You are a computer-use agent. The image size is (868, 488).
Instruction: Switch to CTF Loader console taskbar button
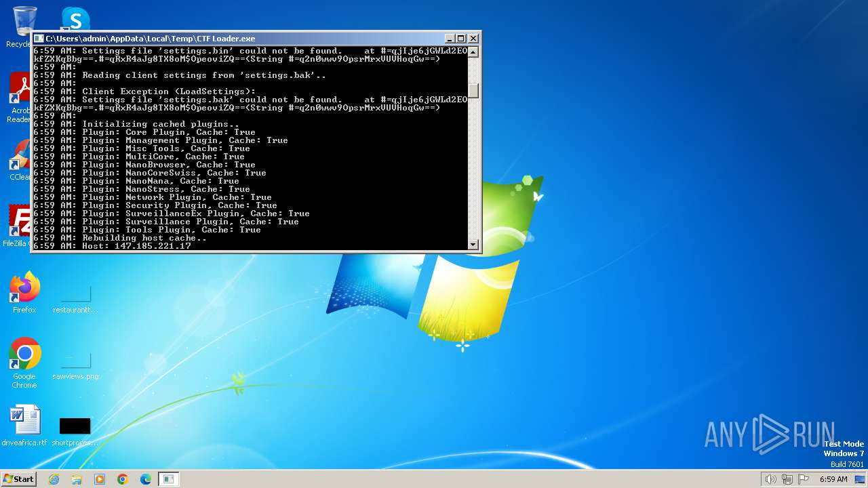point(168,479)
